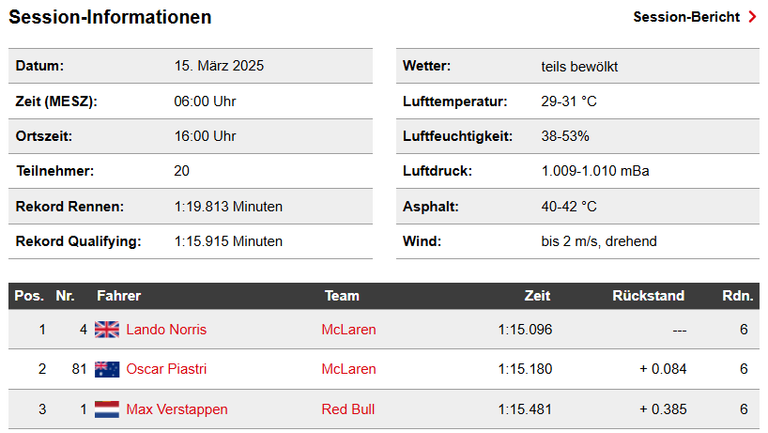Open Oscar Piastri driver link
This screenshot has height=433, width=768.
coord(166,369)
